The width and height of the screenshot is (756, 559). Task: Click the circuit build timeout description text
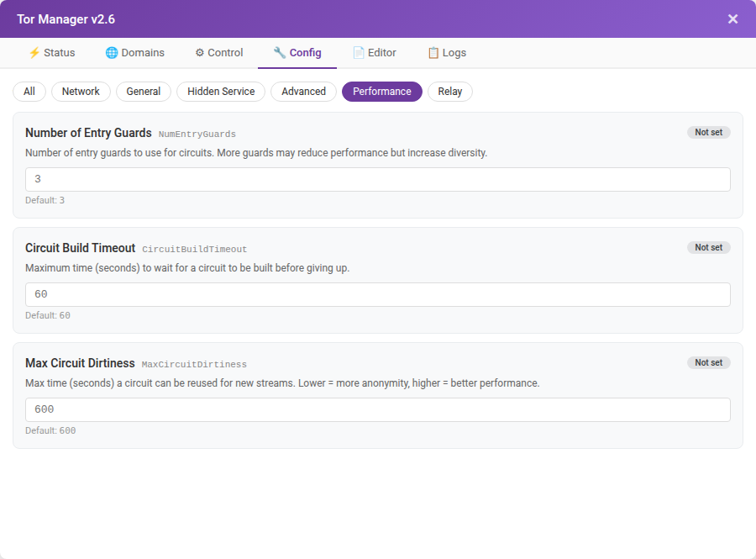(x=187, y=268)
